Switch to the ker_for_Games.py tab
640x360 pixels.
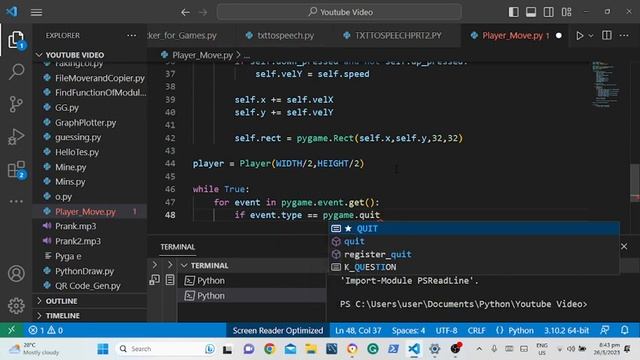tap(182, 36)
